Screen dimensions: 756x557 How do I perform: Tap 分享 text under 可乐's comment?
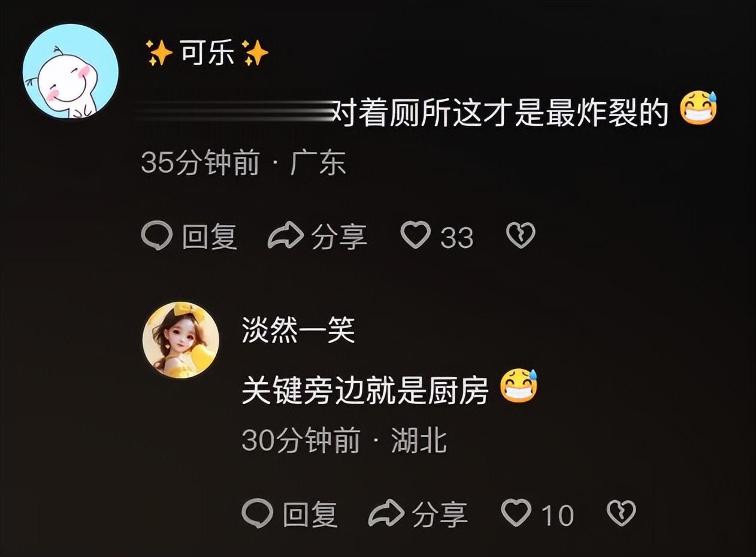[x=339, y=237]
